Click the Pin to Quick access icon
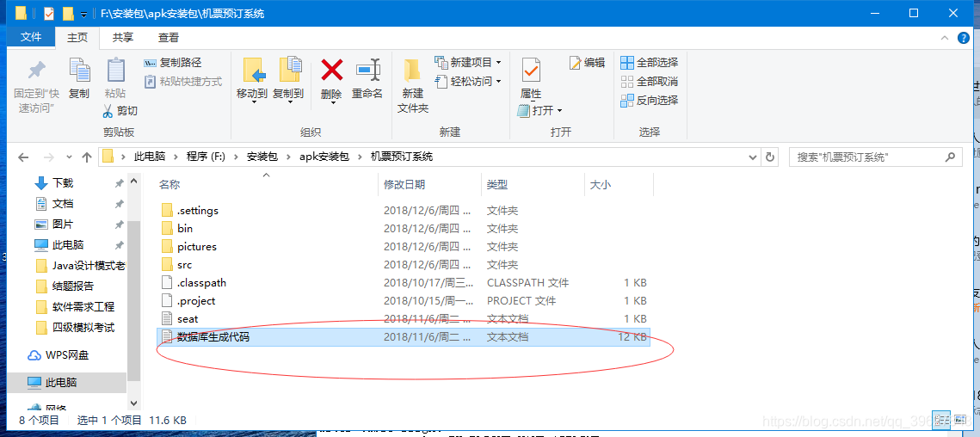 (36, 70)
